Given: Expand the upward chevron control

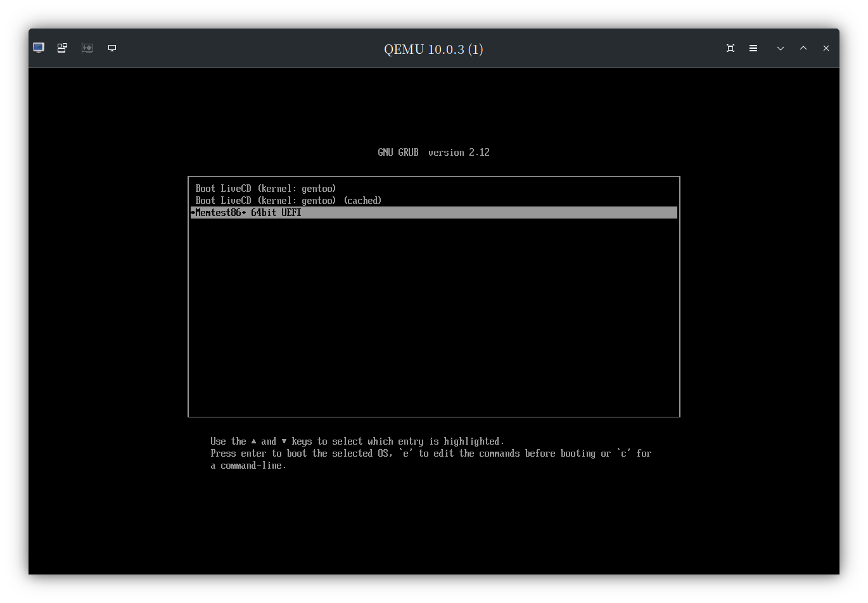Looking at the screenshot, I should click(803, 48).
